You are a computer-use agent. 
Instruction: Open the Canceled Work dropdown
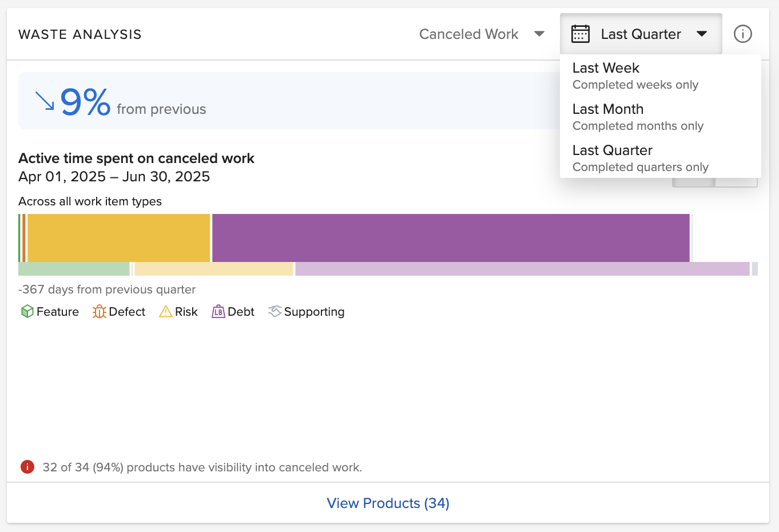482,34
